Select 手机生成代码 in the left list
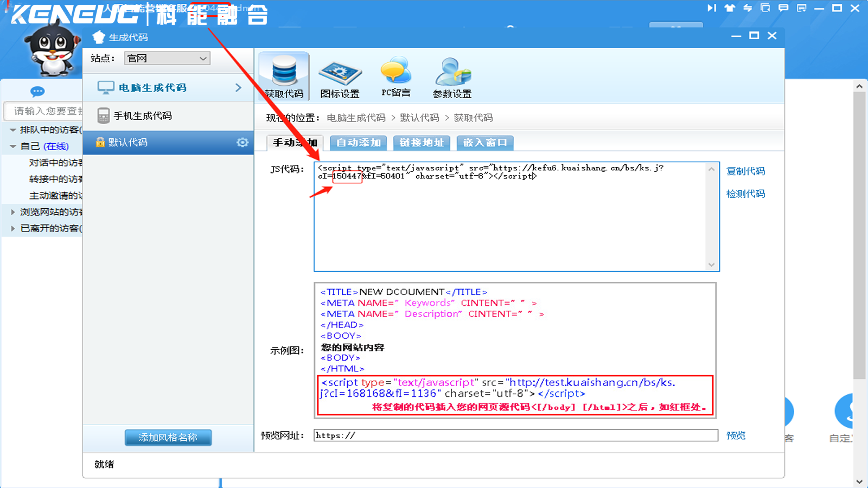Viewport: 868px width, 488px height. click(x=168, y=115)
